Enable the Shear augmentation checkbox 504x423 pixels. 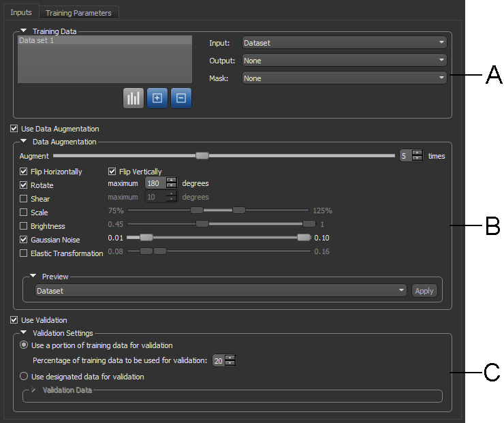(24, 199)
